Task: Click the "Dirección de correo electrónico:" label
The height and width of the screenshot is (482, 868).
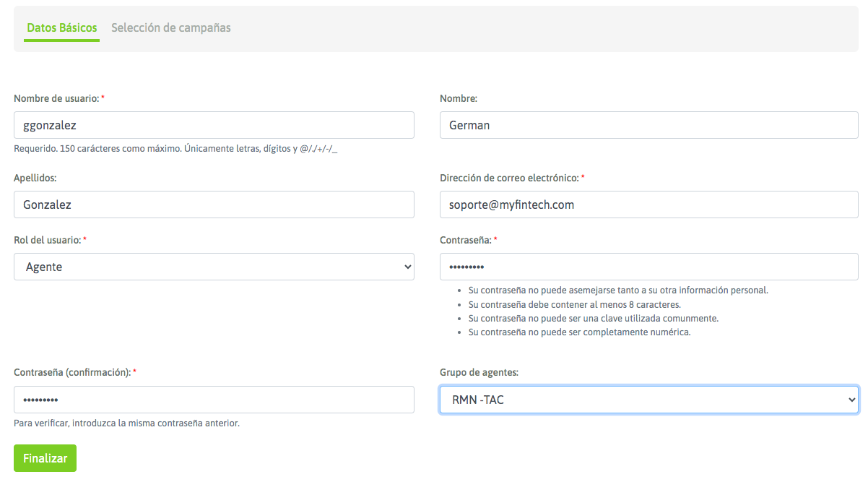Action: (x=508, y=178)
